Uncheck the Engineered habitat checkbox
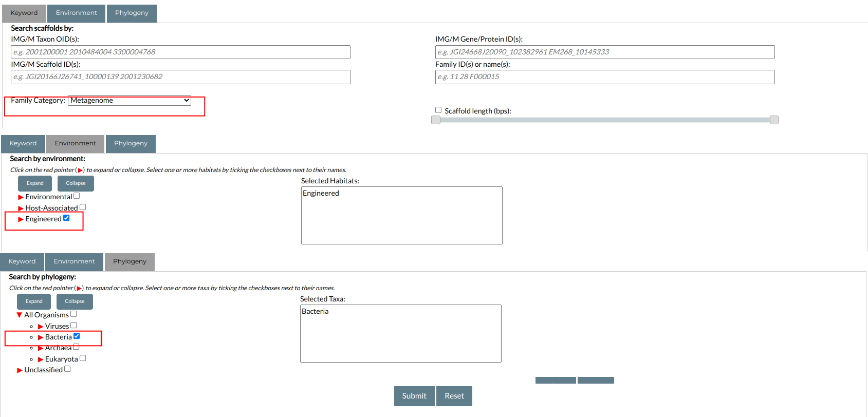 click(66, 218)
